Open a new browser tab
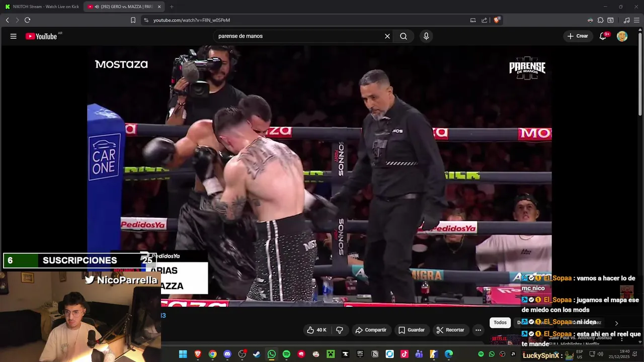This screenshot has height=362, width=644. [x=172, y=7]
